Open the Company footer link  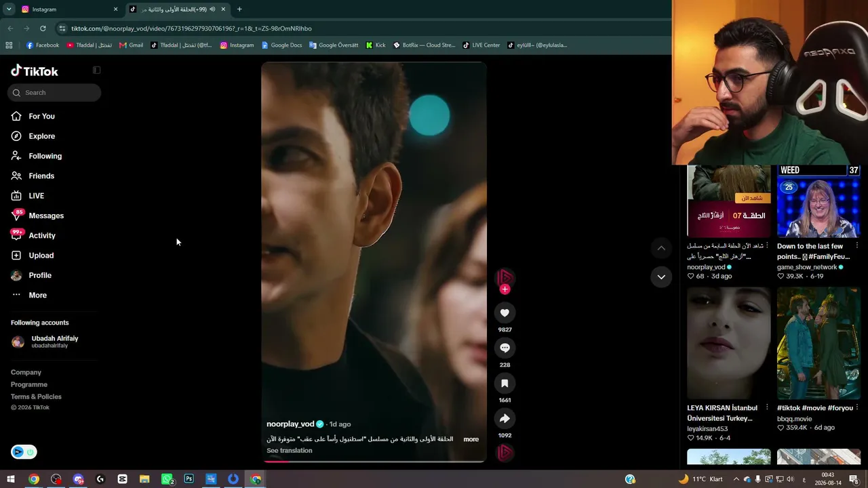tap(26, 373)
